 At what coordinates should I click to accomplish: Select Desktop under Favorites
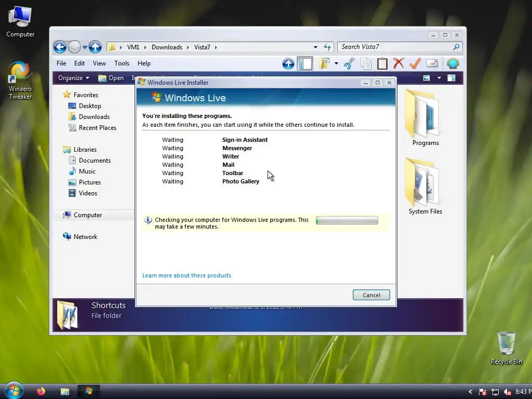85,106
